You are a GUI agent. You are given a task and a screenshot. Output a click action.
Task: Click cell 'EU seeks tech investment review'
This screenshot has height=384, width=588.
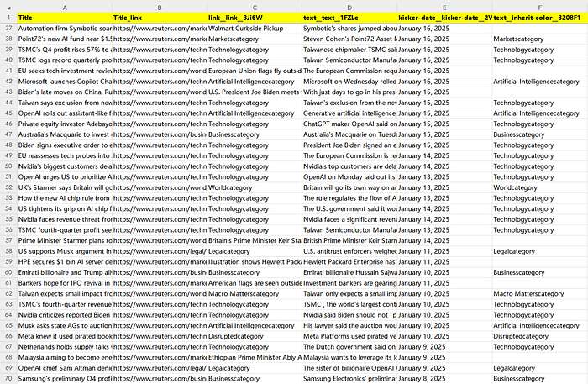pos(65,71)
